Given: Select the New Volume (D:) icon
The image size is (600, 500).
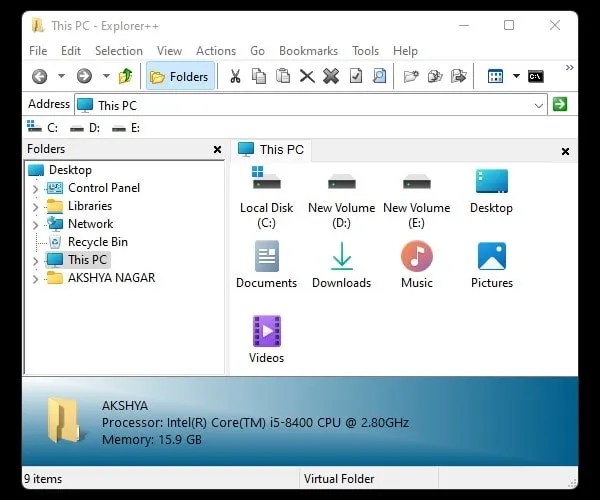Looking at the screenshot, I should 341,200.
